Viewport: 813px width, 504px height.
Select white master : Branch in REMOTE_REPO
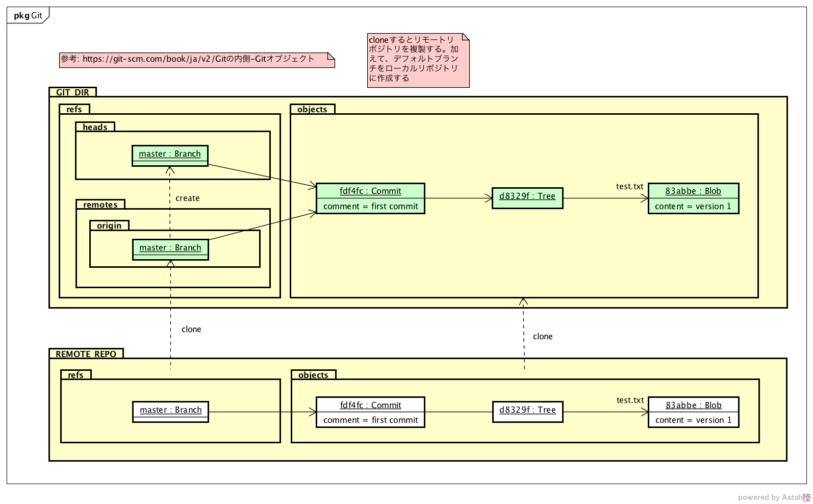tap(170, 411)
